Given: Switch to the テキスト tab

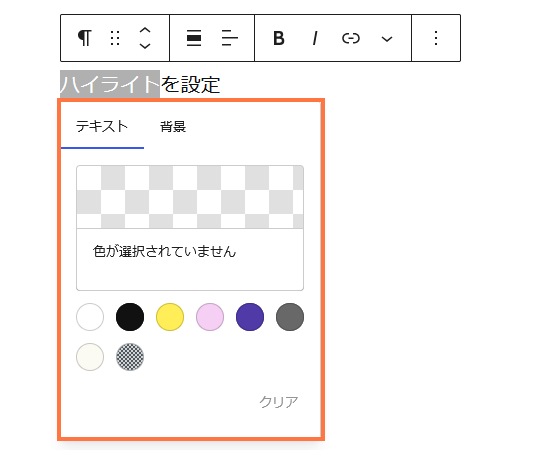Looking at the screenshot, I should coord(102,127).
